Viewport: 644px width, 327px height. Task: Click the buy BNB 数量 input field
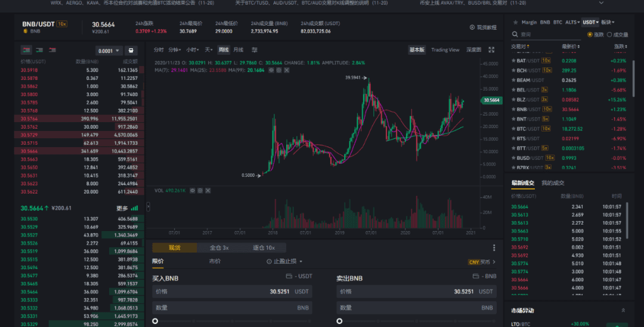(232, 308)
